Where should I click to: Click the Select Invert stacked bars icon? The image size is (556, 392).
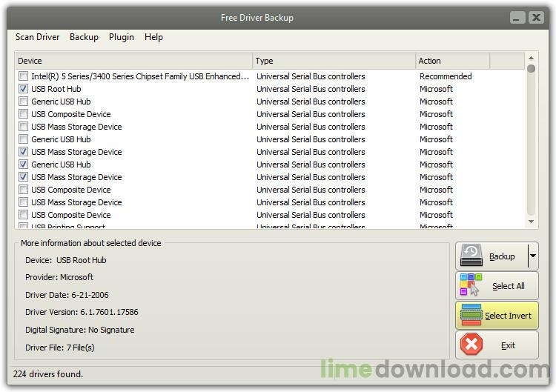pos(471,315)
